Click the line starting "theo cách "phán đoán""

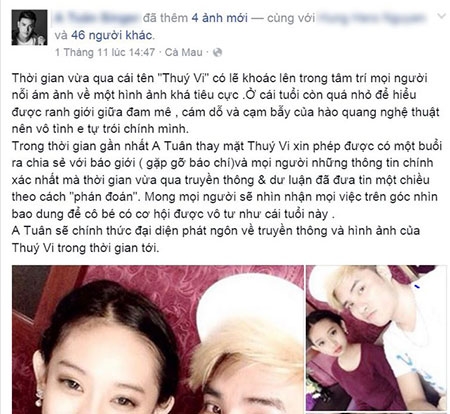click(225, 197)
